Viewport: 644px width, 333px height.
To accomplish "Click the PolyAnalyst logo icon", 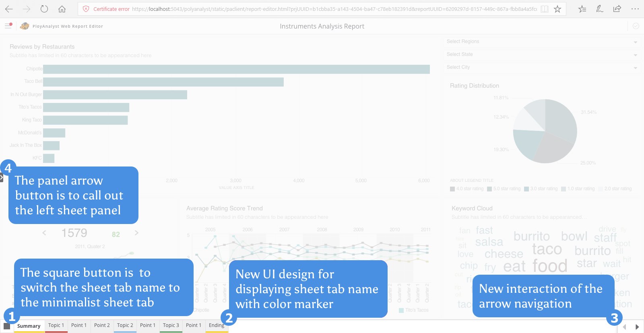I will pos(25,26).
